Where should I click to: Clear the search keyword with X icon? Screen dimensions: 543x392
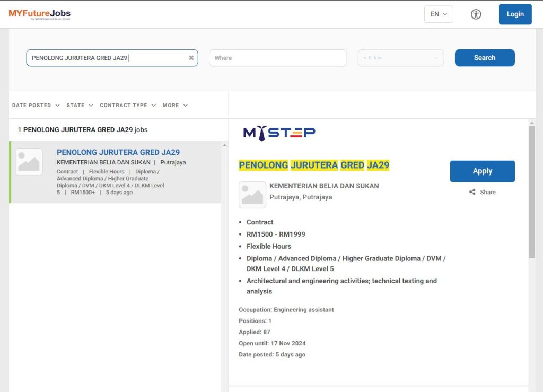point(191,58)
